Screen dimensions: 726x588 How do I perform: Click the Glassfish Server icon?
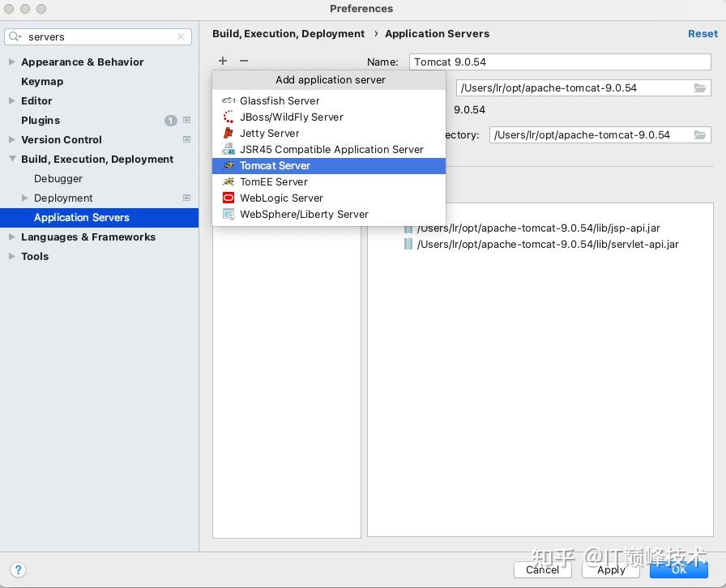[x=228, y=100]
